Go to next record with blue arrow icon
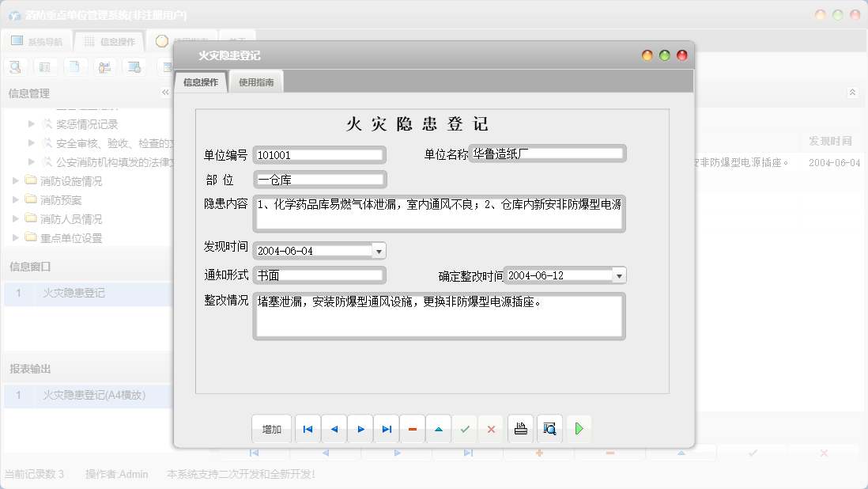 [360, 428]
